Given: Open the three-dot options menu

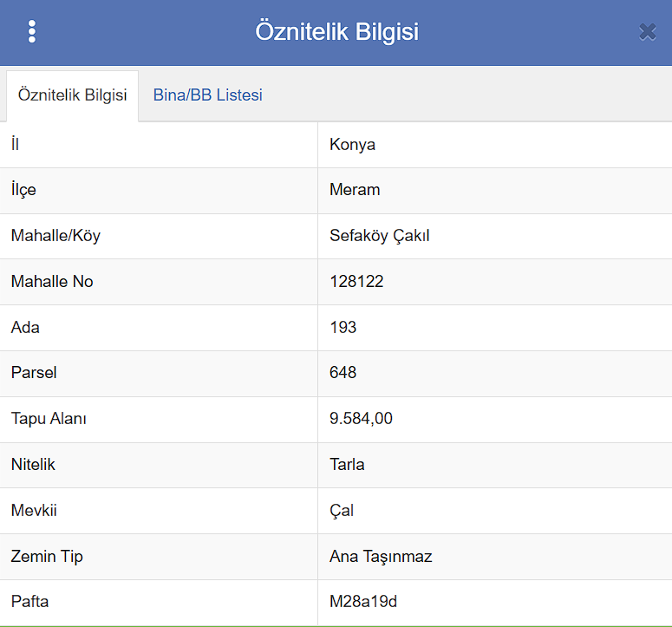Looking at the screenshot, I should click(32, 32).
